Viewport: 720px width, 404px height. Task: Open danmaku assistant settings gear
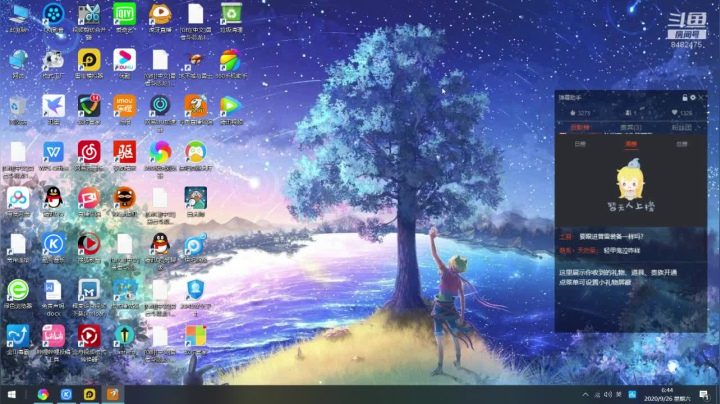coord(692,97)
